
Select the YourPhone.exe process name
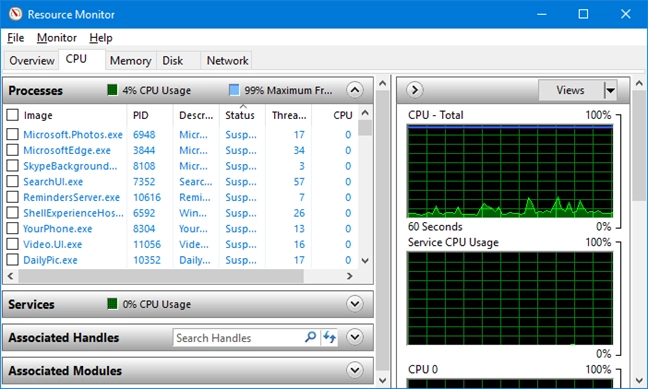coord(57,229)
